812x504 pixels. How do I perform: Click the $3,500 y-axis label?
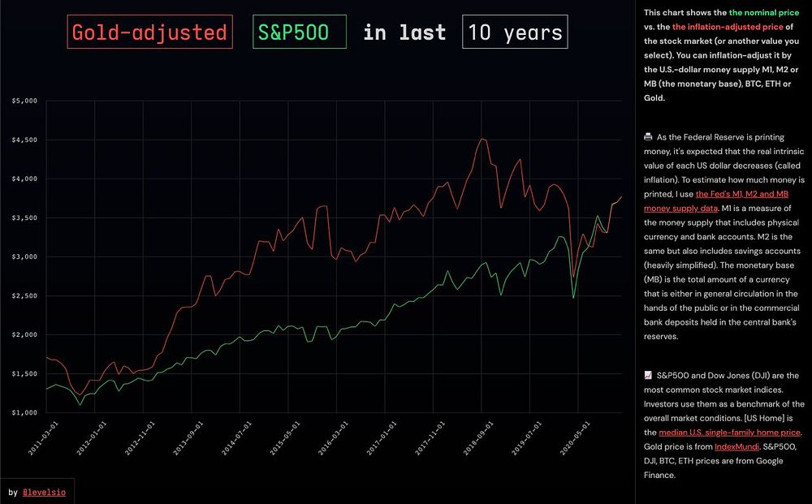point(24,218)
